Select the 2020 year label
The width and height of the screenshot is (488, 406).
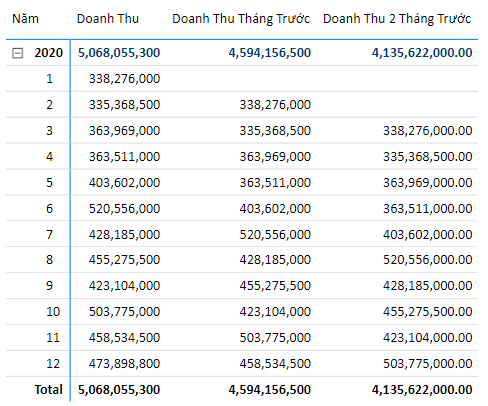pyautogui.click(x=49, y=53)
